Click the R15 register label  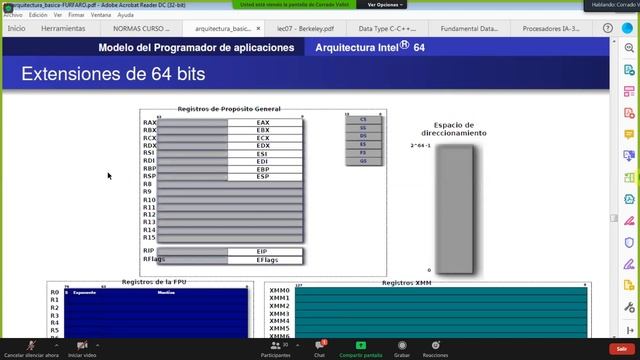[149, 237]
